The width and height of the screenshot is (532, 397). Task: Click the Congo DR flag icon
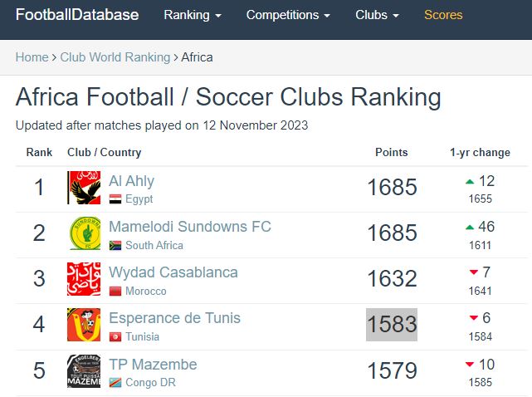(x=115, y=382)
